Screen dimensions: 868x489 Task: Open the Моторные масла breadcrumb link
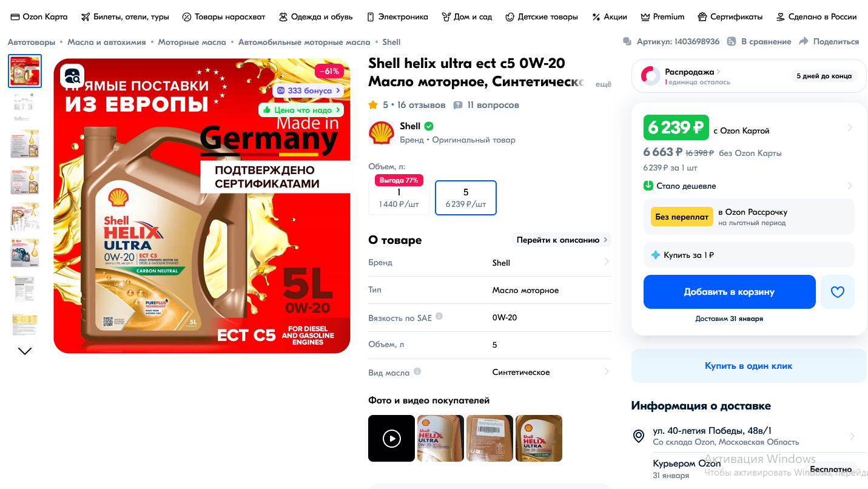(x=192, y=42)
